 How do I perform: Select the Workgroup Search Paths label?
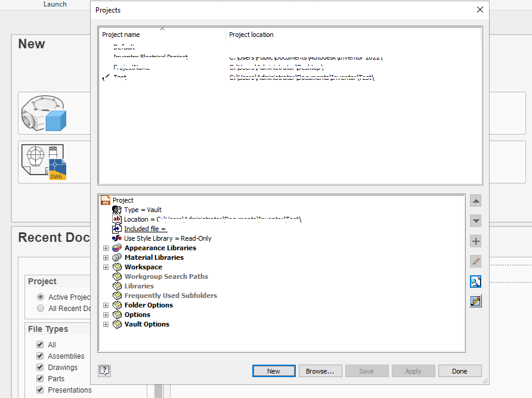coord(166,276)
